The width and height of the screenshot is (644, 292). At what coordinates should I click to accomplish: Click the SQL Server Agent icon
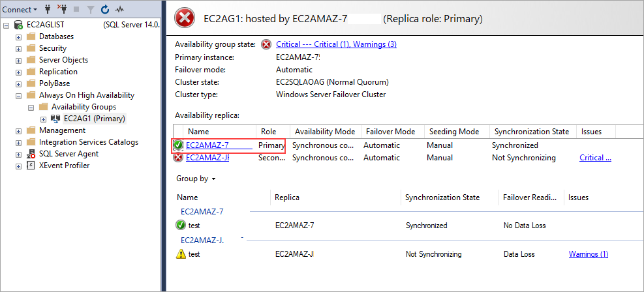(x=31, y=154)
